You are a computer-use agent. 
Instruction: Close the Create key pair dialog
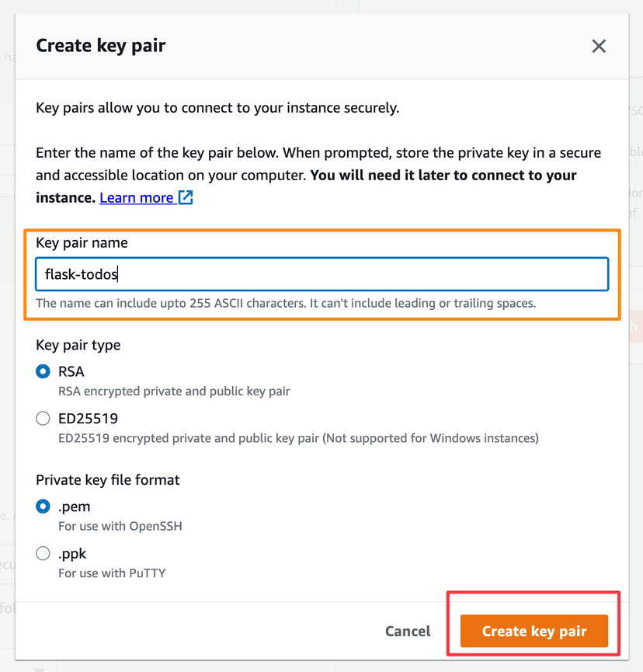[x=599, y=47]
